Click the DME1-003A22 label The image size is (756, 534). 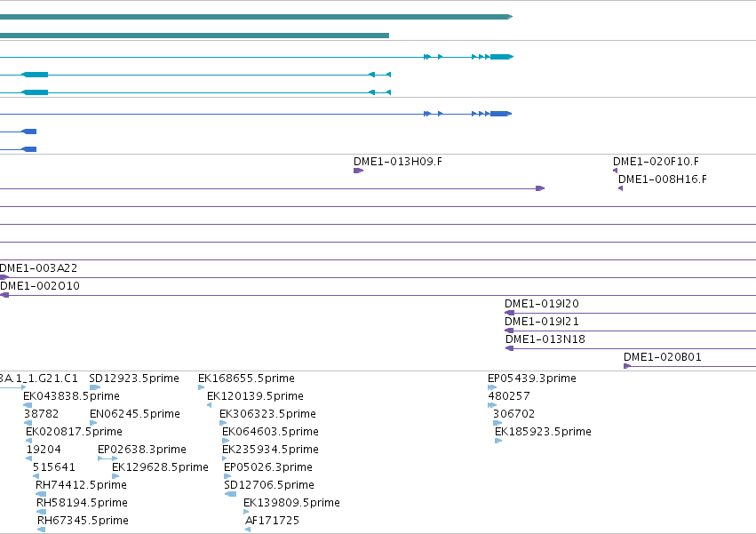pos(38,268)
